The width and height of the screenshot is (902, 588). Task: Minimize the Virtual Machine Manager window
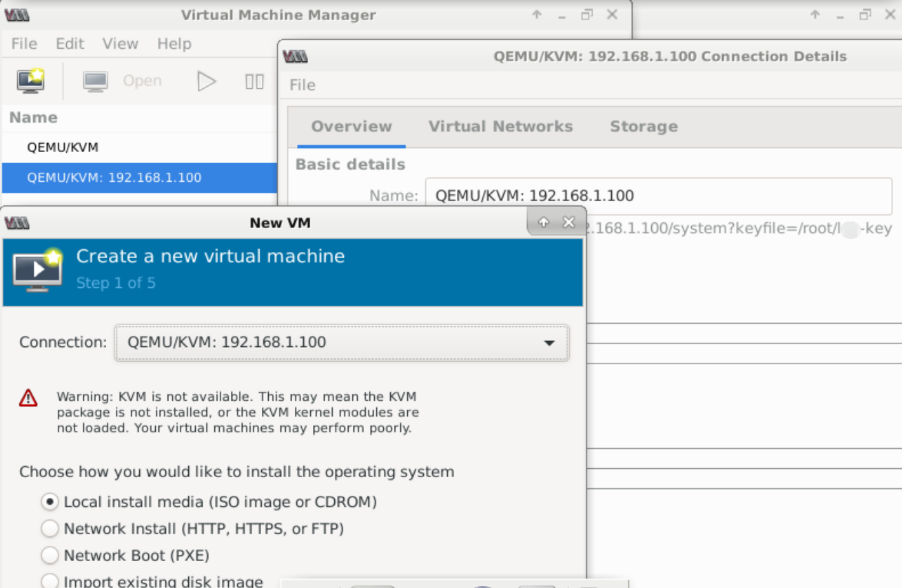click(562, 15)
